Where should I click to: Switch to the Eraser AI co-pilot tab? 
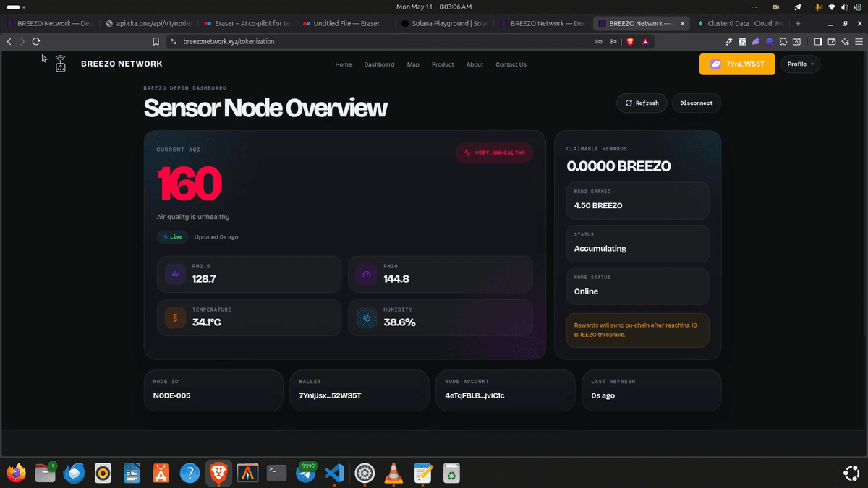point(247,23)
